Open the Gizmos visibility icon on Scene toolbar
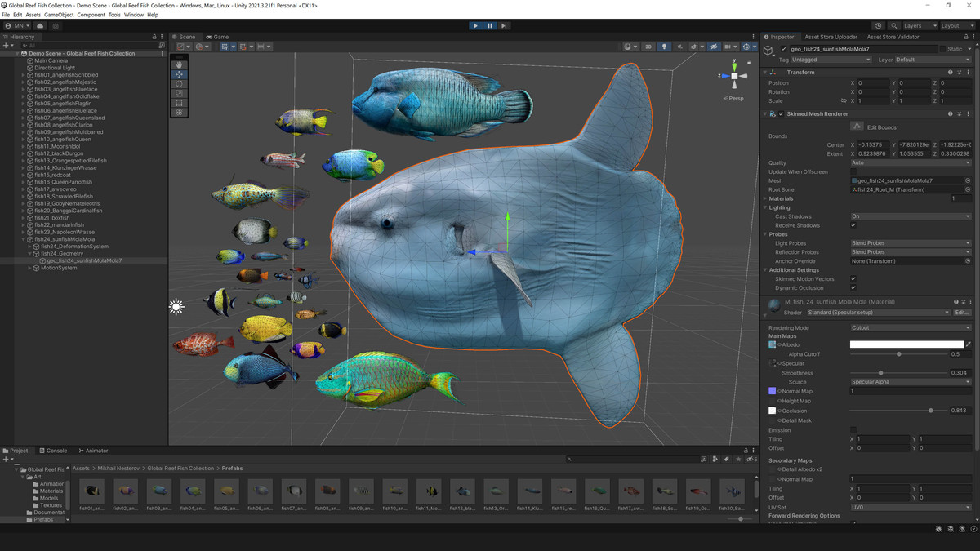Viewport: 980px width, 551px height. click(746, 47)
